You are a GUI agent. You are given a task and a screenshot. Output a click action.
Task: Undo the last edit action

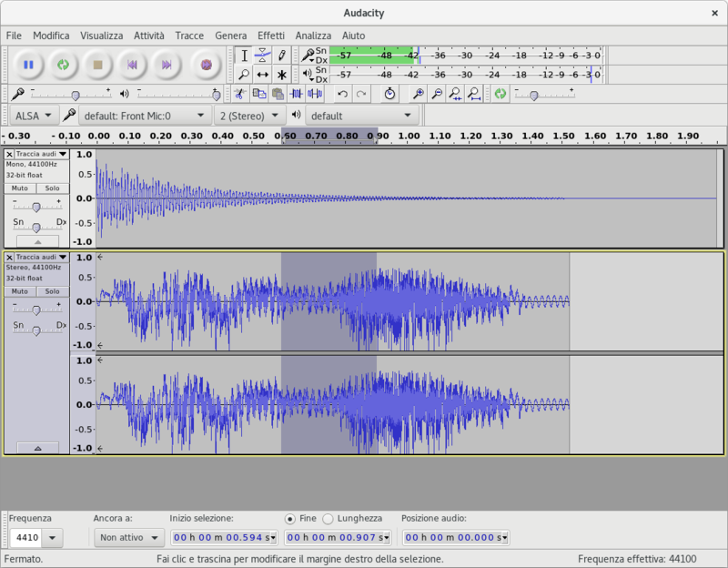[342, 94]
